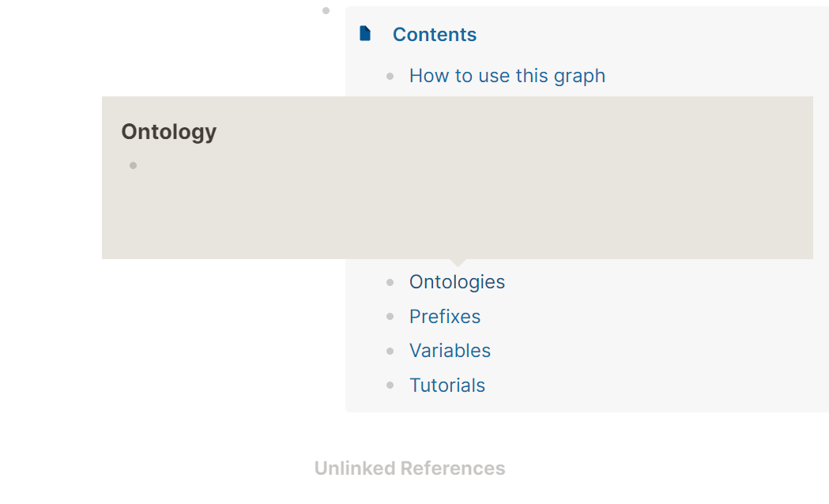829x504 pixels.
Task: Click the page icon beside Contents
Action: click(365, 33)
